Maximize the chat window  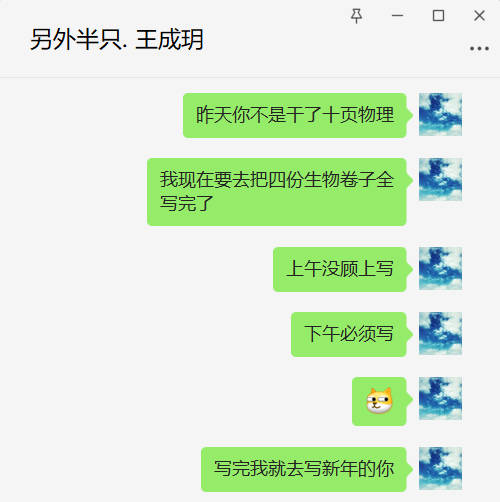pyautogui.click(x=438, y=16)
